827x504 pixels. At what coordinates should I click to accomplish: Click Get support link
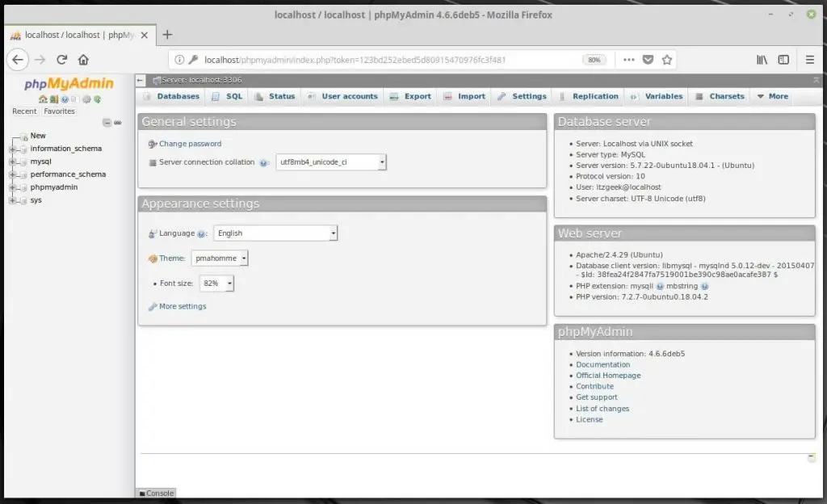coord(597,397)
